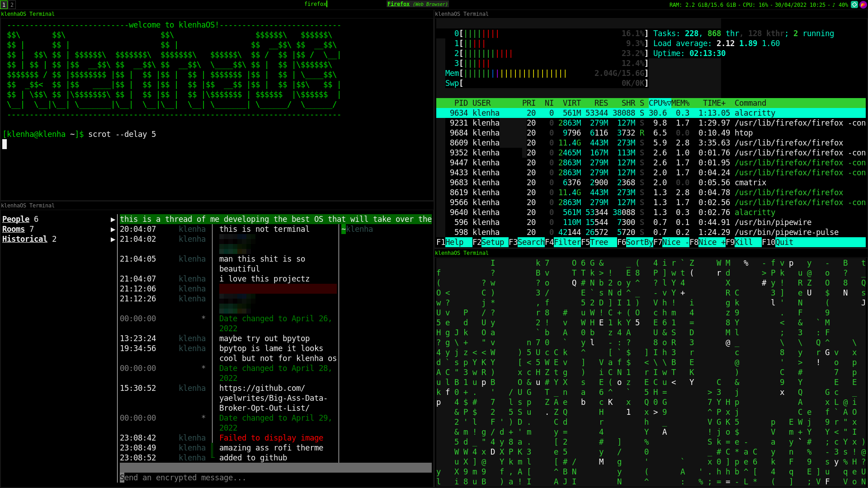This screenshot has height=488, width=868.
Task: Click the volume note indicator at 40%
Action: click(x=840, y=5)
